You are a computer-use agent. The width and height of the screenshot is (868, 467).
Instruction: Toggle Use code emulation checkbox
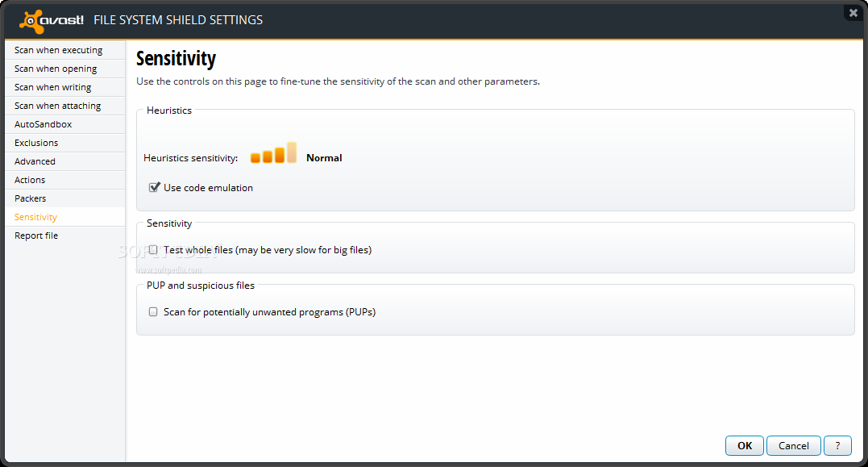click(154, 187)
